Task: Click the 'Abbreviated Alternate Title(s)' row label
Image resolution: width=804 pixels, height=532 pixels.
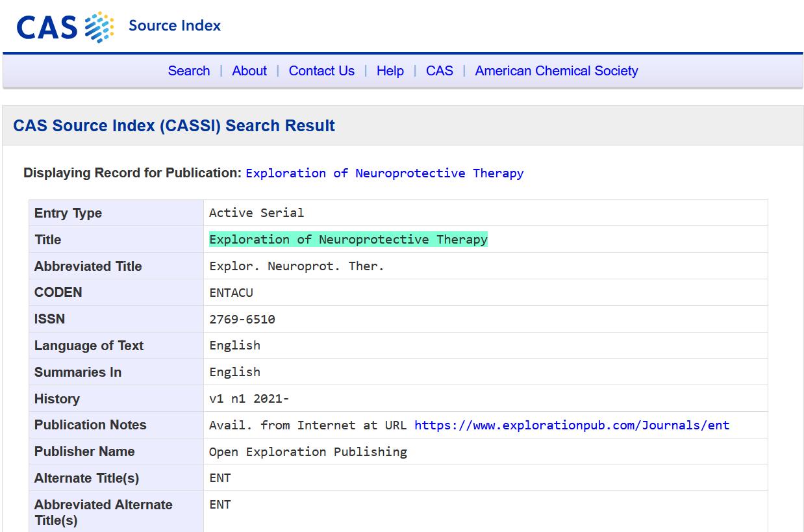Action: point(103,513)
